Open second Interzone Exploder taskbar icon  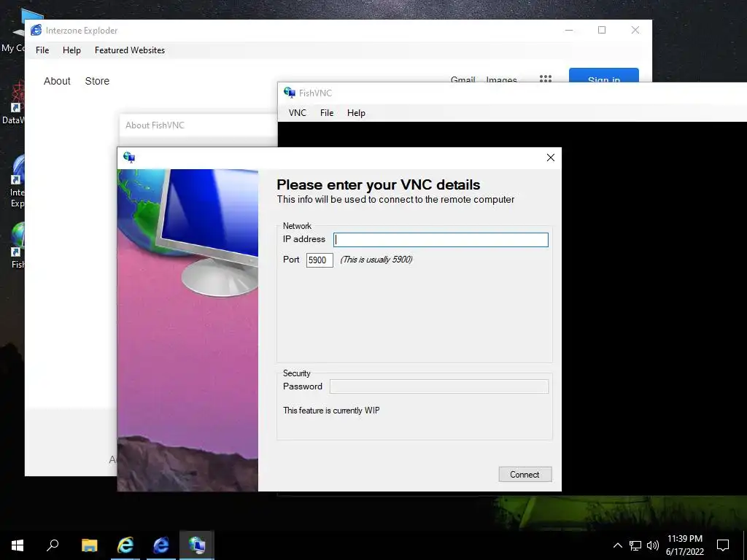click(161, 545)
